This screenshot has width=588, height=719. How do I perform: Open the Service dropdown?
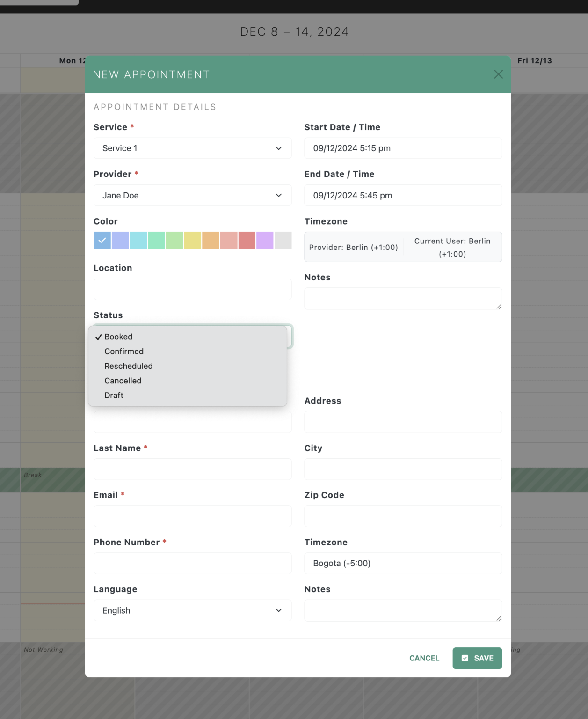[192, 148]
